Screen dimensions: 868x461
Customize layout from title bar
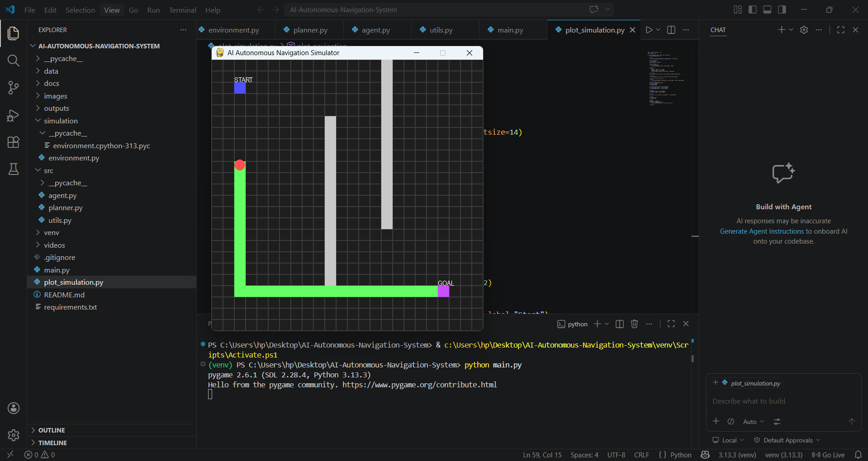coord(738,9)
